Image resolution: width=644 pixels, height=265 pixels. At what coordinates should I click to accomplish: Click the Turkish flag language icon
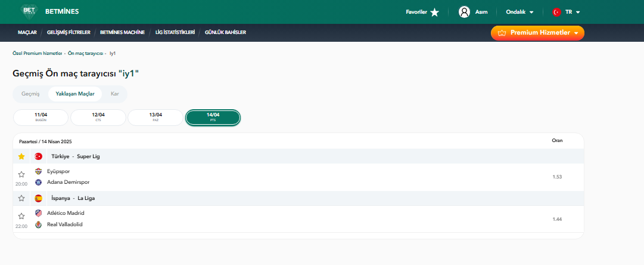tap(556, 13)
